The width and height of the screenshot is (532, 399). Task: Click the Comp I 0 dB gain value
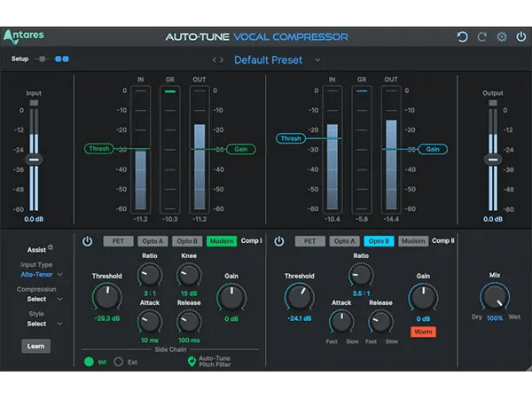(x=231, y=319)
